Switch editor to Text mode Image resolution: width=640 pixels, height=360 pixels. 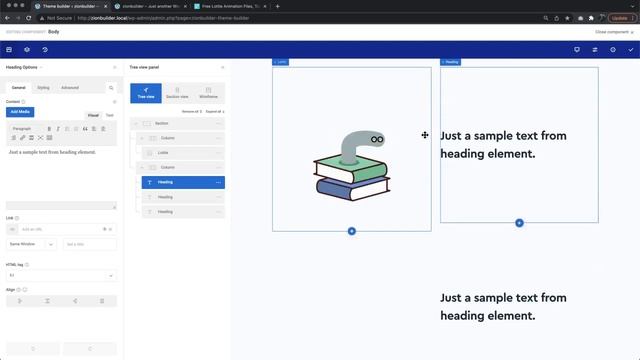coord(109,115)
